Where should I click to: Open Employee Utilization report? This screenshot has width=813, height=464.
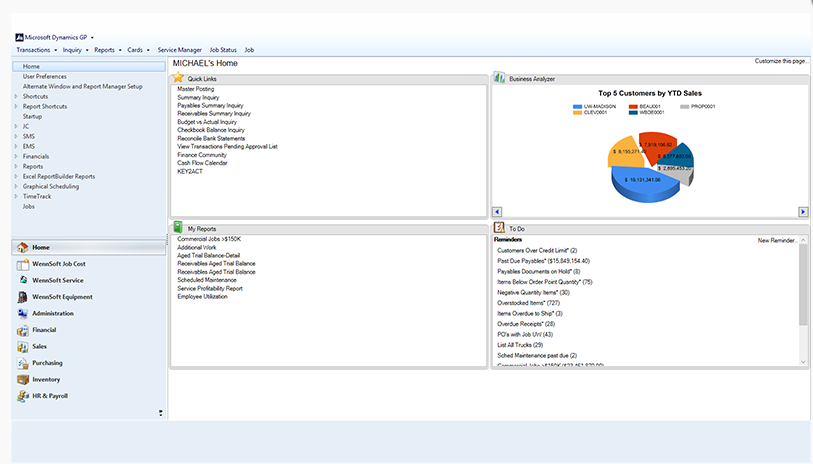point(202,297)
